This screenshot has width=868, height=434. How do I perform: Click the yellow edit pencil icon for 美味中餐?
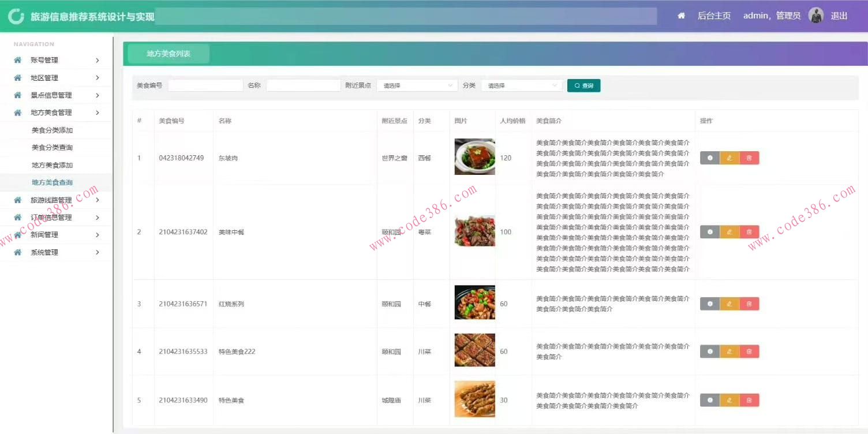coord(729,231)
